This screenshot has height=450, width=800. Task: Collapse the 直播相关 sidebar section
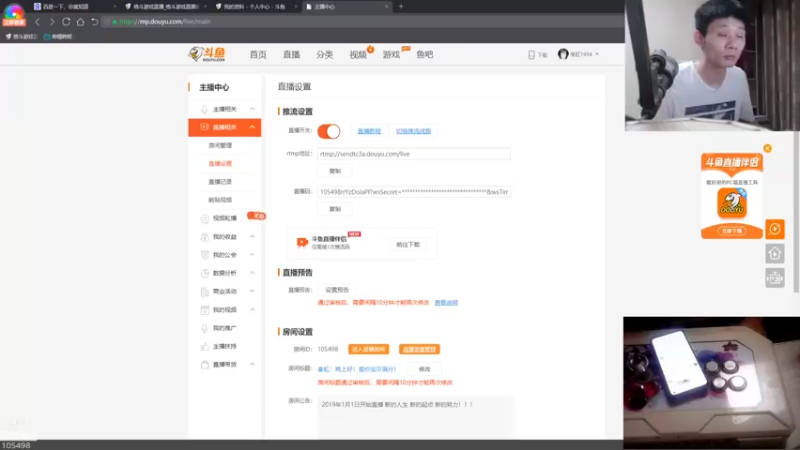click(x=252, y=127)
